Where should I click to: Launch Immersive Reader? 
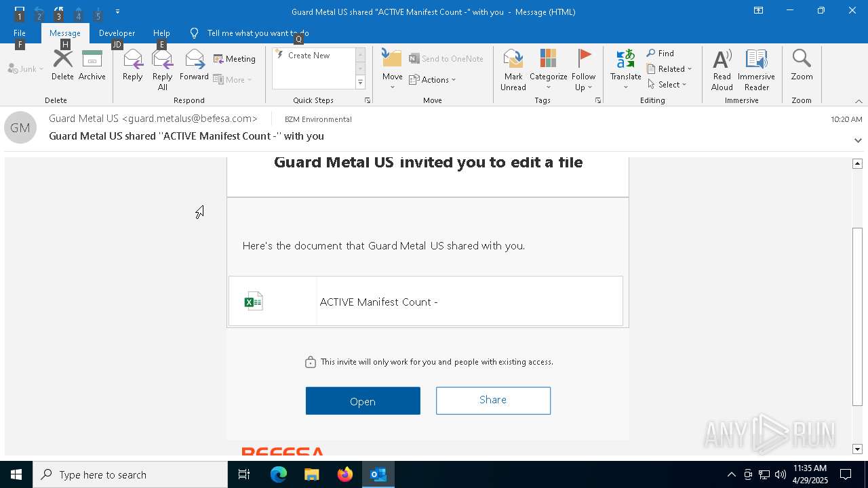pos(756,69)
